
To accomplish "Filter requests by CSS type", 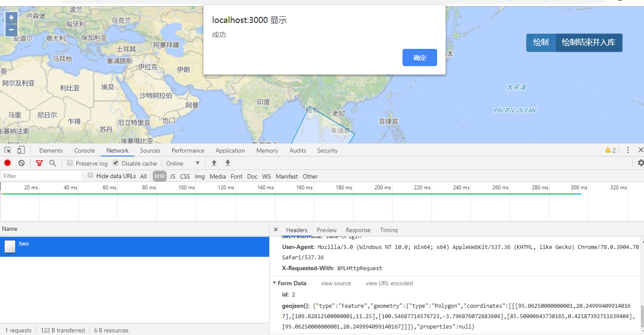I will coord(185,176).
